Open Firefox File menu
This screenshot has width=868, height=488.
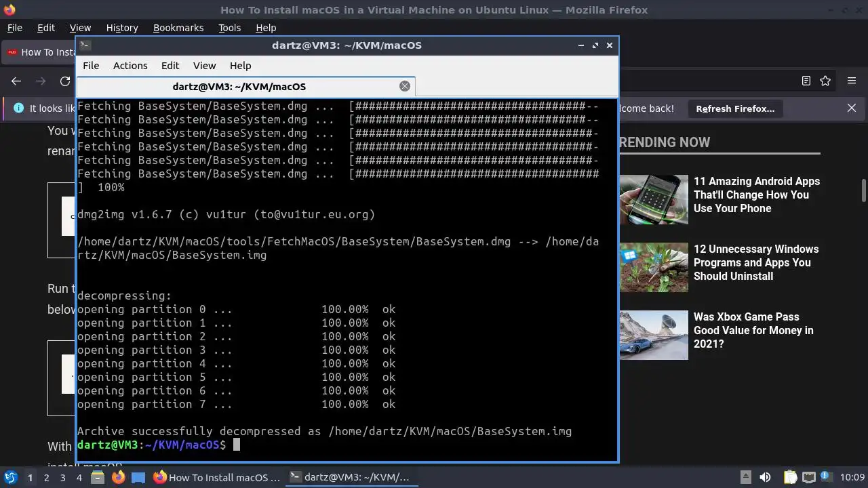click(x=14, y=28)
